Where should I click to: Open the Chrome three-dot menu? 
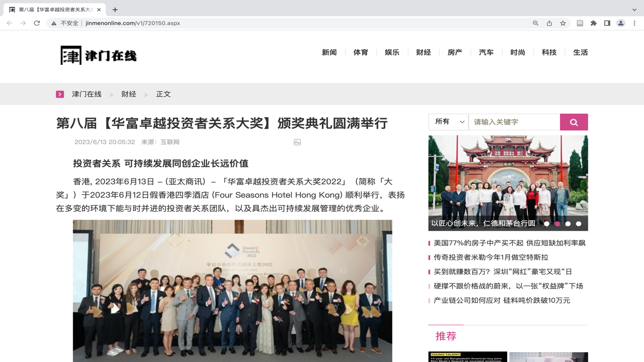click(635, 23)
